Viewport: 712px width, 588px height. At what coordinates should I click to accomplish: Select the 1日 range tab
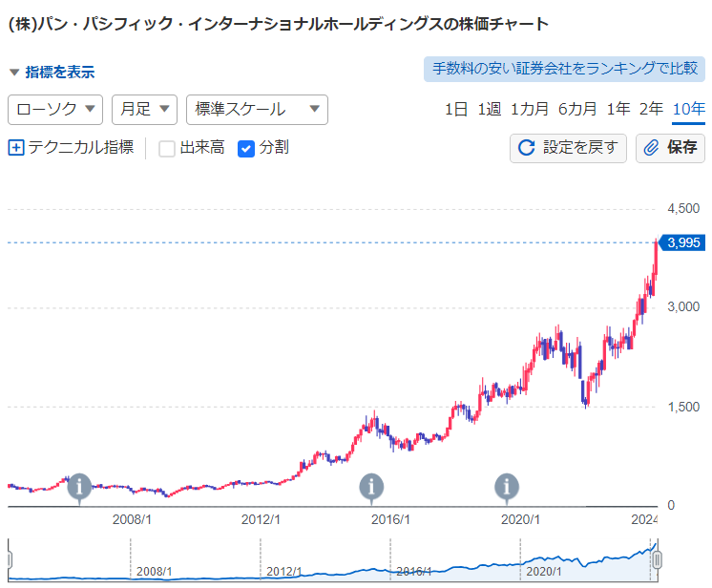(x=455, y=109)
